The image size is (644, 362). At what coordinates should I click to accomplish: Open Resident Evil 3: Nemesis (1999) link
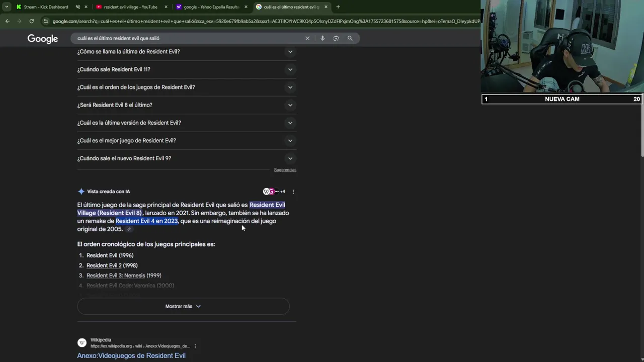(124, 276)
